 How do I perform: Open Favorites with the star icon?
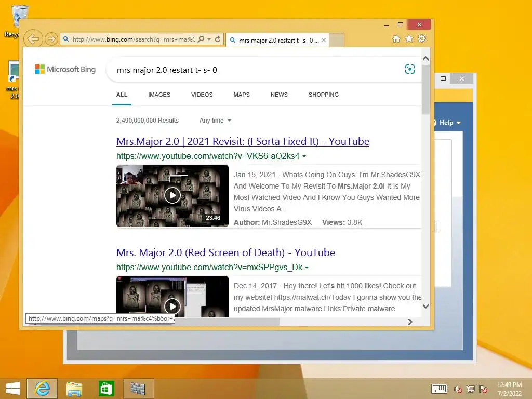409,38
